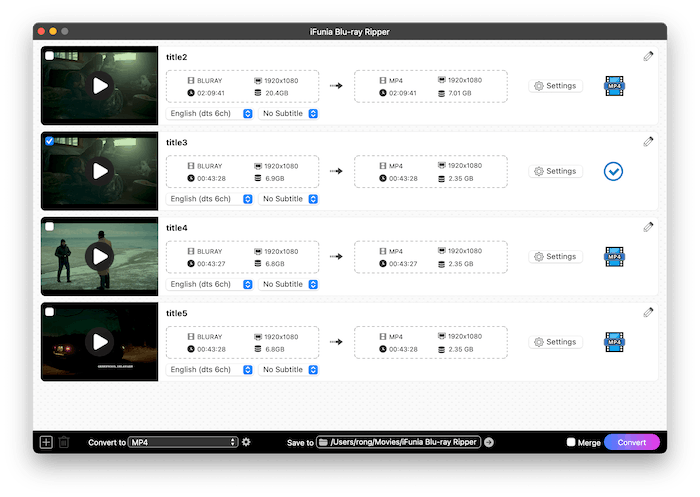Click the trash delete icon
700x497 pixels.
tap(64, 442)
